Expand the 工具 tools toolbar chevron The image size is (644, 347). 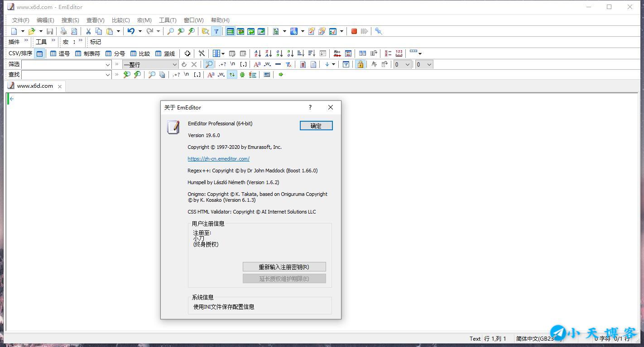click(x=53, y=41)
